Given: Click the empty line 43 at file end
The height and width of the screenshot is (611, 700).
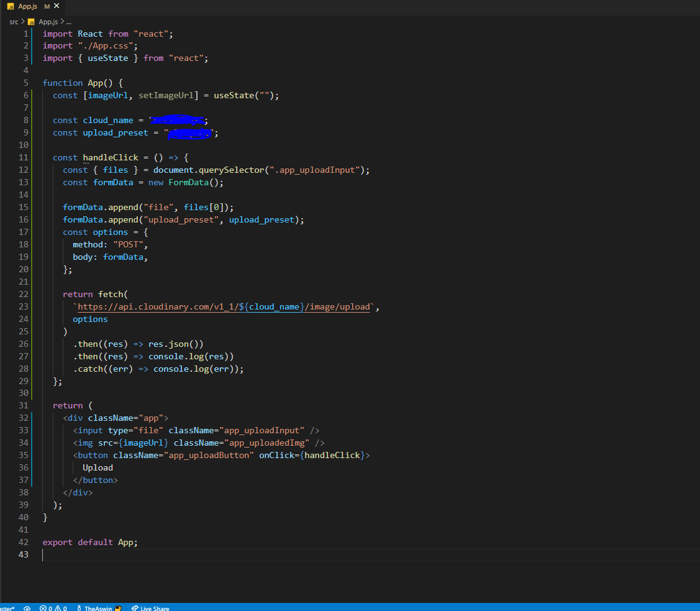Looking at the screenshot, I should (124, 554).
